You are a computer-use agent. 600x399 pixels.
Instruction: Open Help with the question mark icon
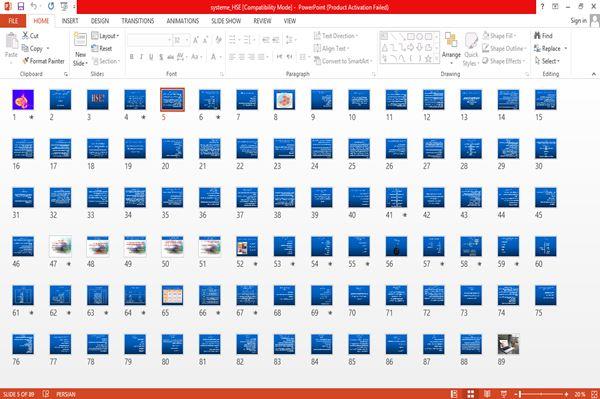point(542,7)
